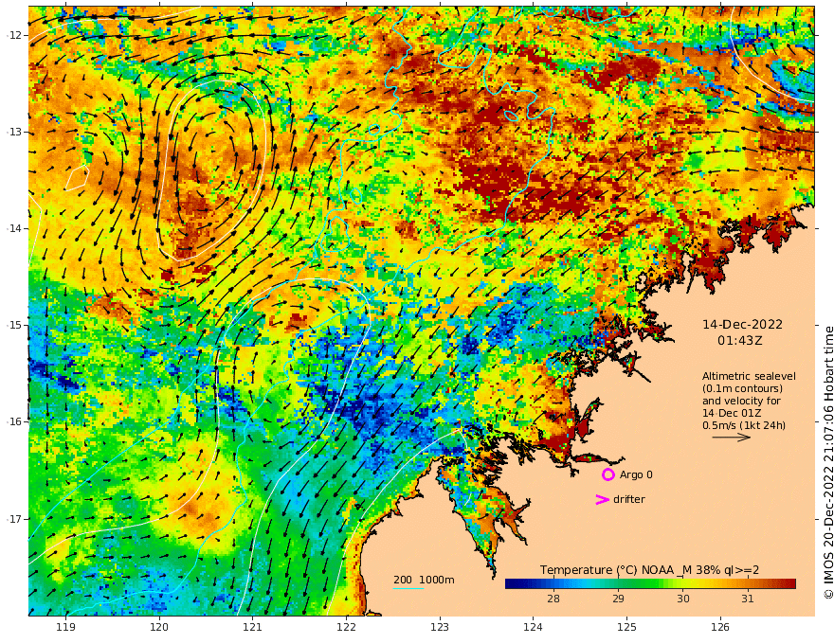The height and width of the screenshot is (644, 834).
Task: Click the '14 Dec 01Z' legend line
Action: pyautogui.click(x=732, y=413)
